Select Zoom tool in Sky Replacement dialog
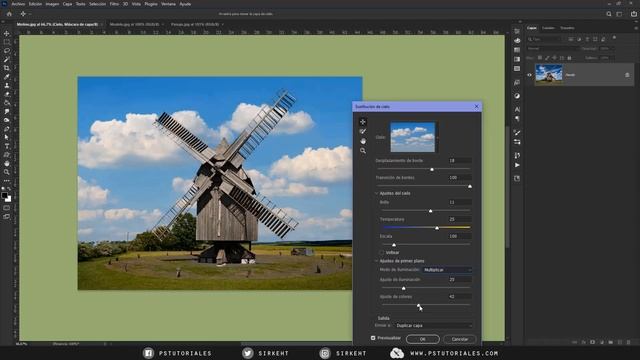The image size is (640, 360). point(363,151)
